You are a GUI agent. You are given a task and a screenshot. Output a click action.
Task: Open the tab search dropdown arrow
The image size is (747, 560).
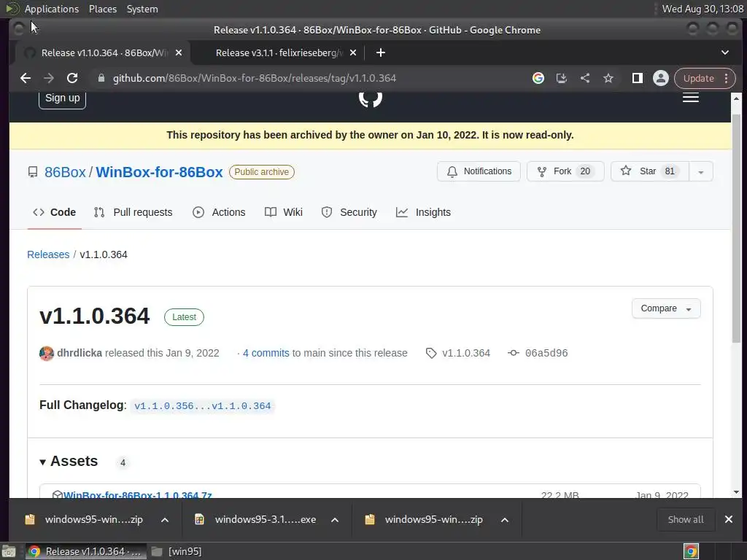725,52
